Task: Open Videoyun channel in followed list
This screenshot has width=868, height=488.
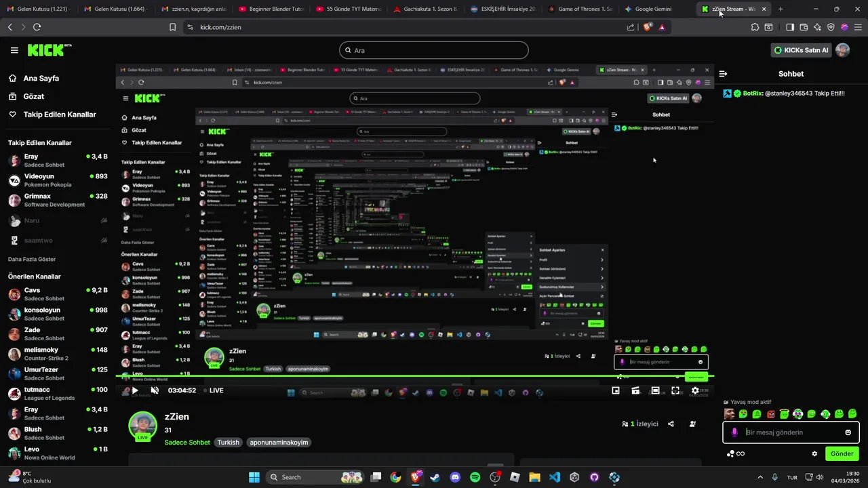Action: (x=58, y=180)
